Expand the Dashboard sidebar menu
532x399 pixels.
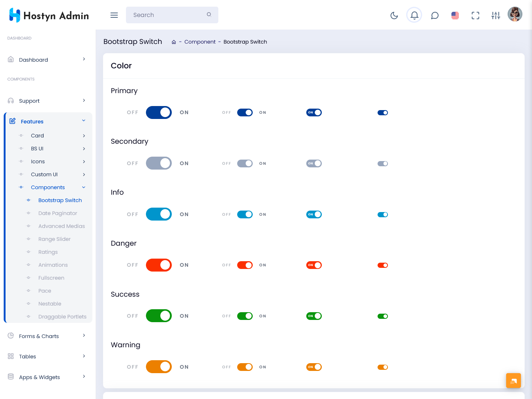point(47,60)
